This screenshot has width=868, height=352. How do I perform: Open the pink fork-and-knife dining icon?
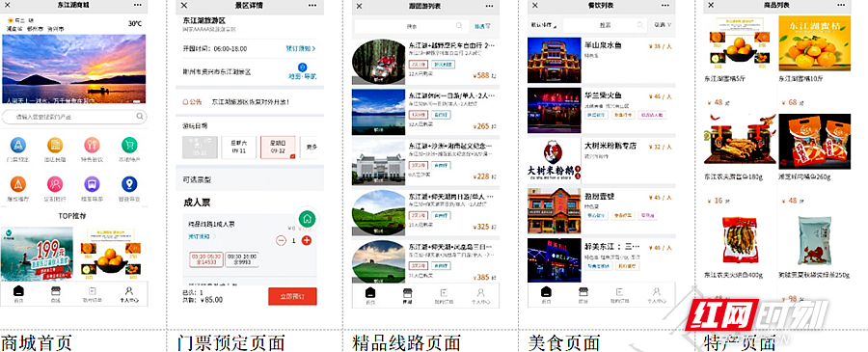coord(92,146)
